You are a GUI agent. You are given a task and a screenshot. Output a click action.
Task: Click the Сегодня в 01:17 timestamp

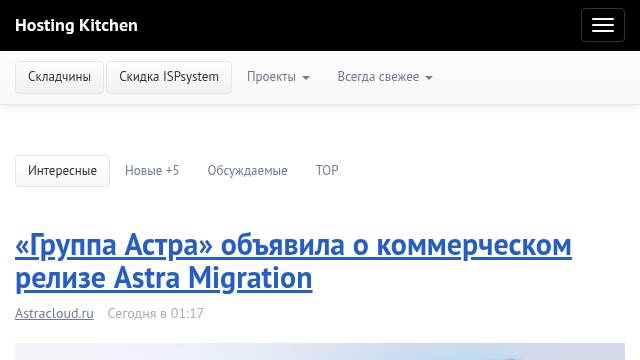pyautogui.click(x=156, y=313)
